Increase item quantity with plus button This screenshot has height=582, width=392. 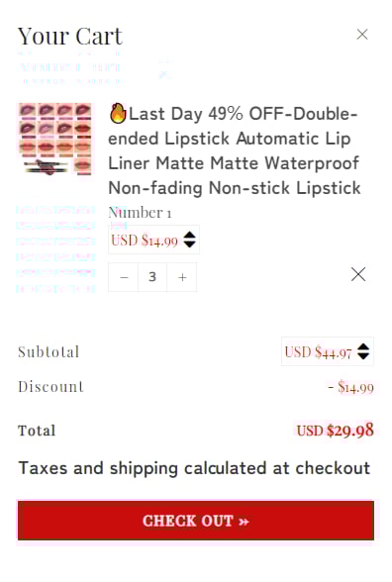182,277
